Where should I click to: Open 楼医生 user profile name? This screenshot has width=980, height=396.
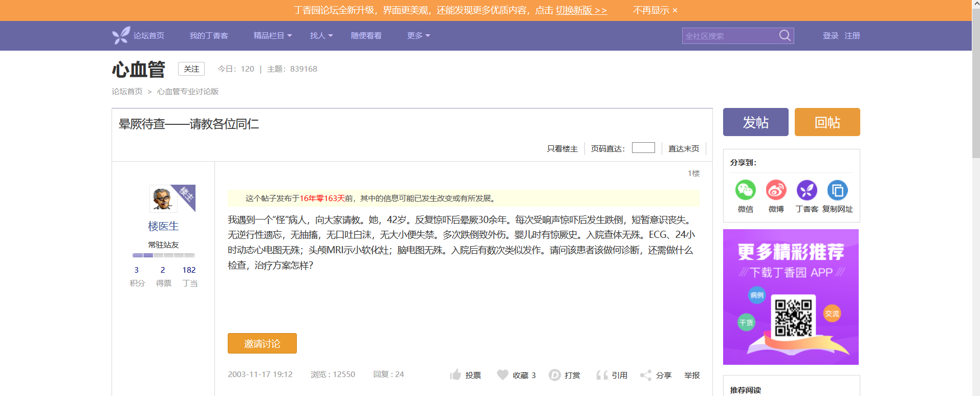[163, 226]
